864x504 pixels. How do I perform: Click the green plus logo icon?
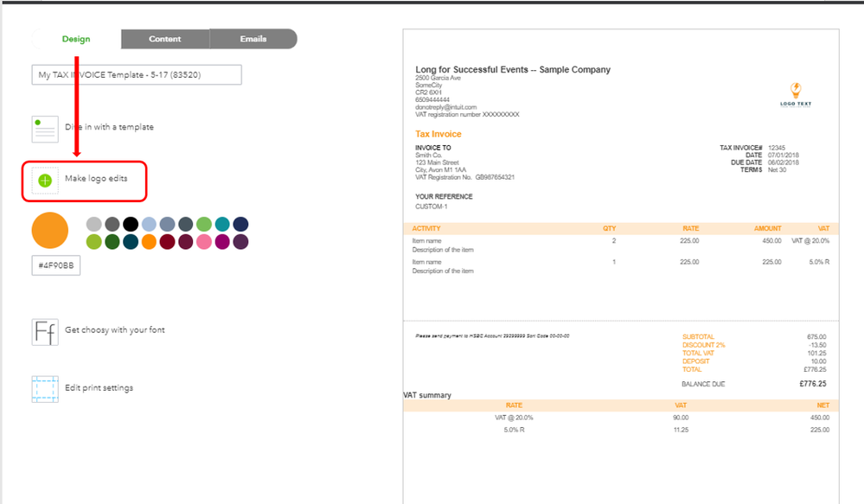tap(45, 180)
